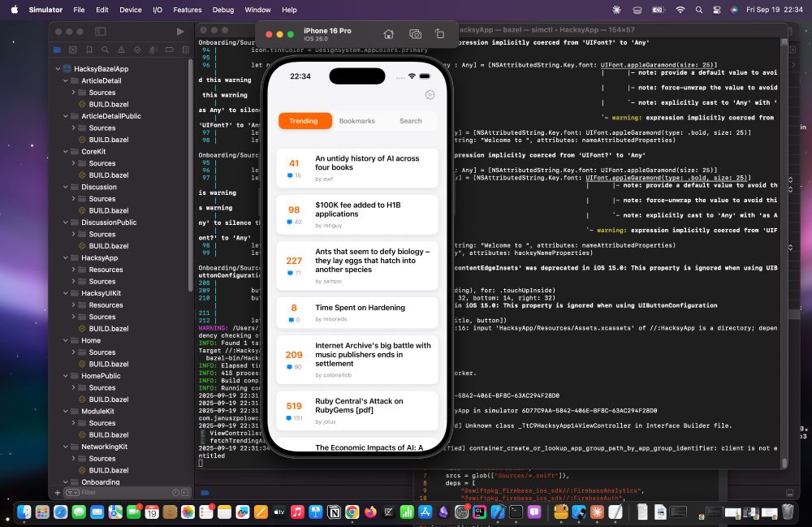Image resolution: width=812 pixels, height=527 pixels.
Task: Collapse the ModuleKit group
Action: 65,412
